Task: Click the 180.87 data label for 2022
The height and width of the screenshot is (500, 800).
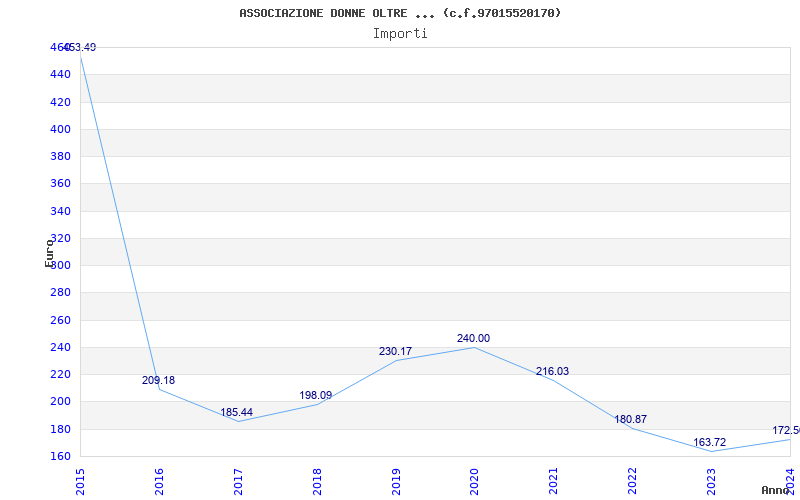Action: pyautogui.click(x=631, y=419)
